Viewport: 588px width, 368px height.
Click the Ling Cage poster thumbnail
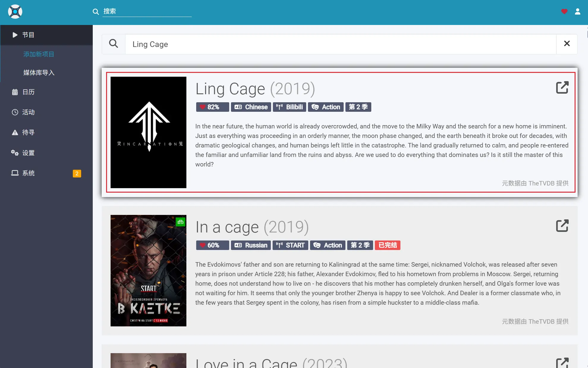pos(148,132)
